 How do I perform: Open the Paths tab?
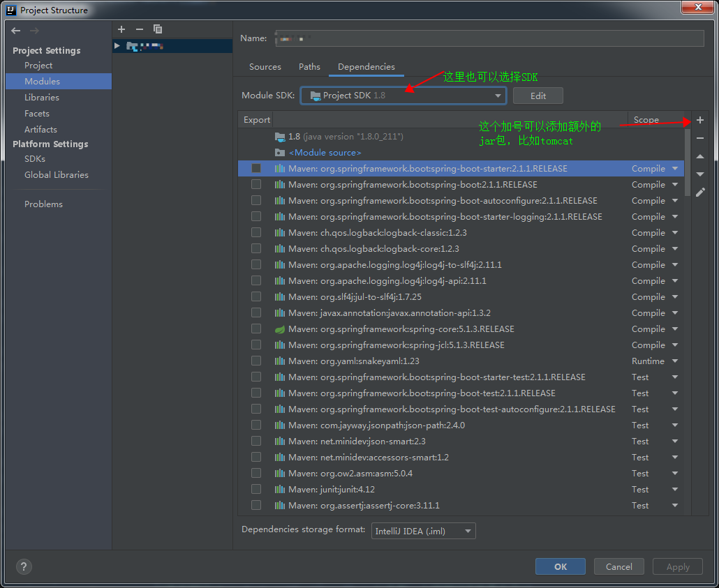click(x=309, y=66)
